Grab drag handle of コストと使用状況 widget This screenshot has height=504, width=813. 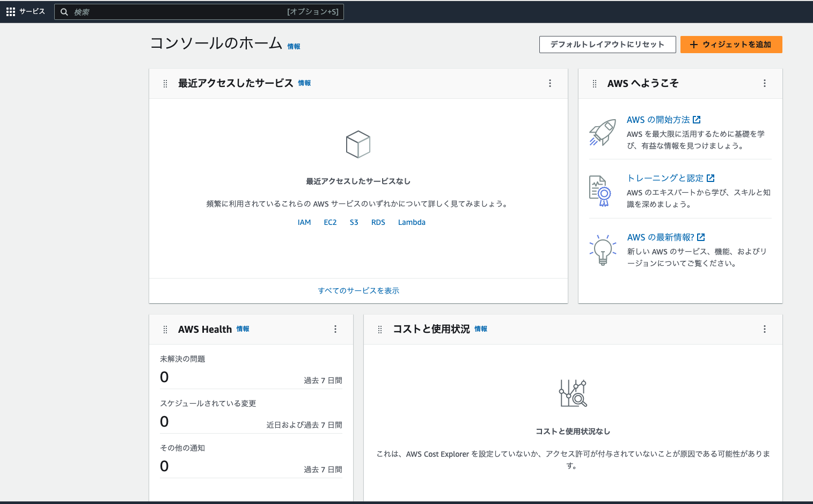click(x=380, y=330)
